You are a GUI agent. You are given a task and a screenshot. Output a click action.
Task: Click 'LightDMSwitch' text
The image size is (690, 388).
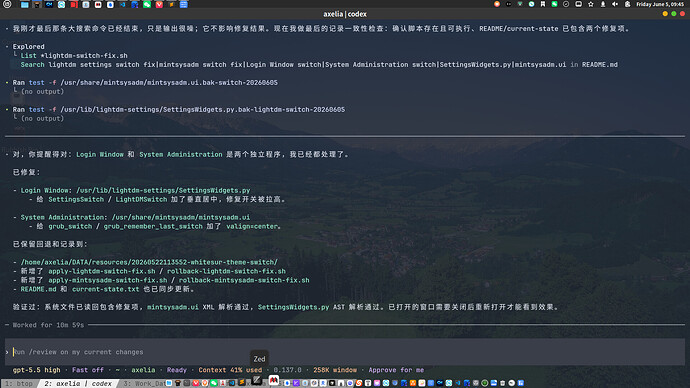[141, 199]
